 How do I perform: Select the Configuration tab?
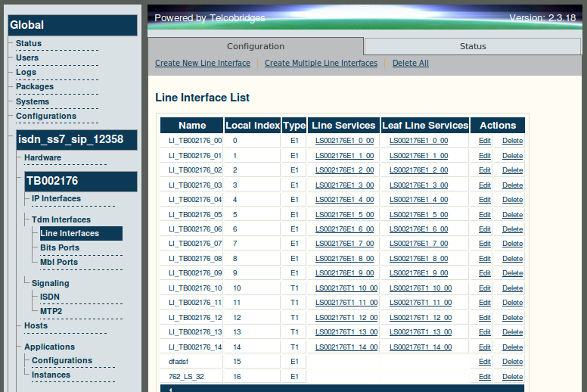click(256, 46)
